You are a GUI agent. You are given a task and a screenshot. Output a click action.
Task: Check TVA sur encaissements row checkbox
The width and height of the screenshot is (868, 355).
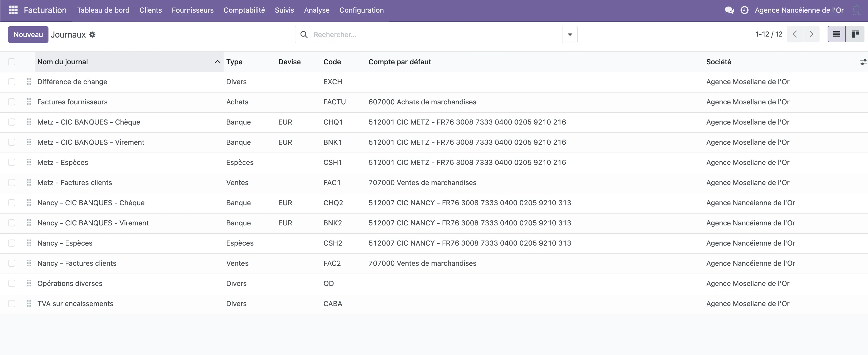pos(12,304)
